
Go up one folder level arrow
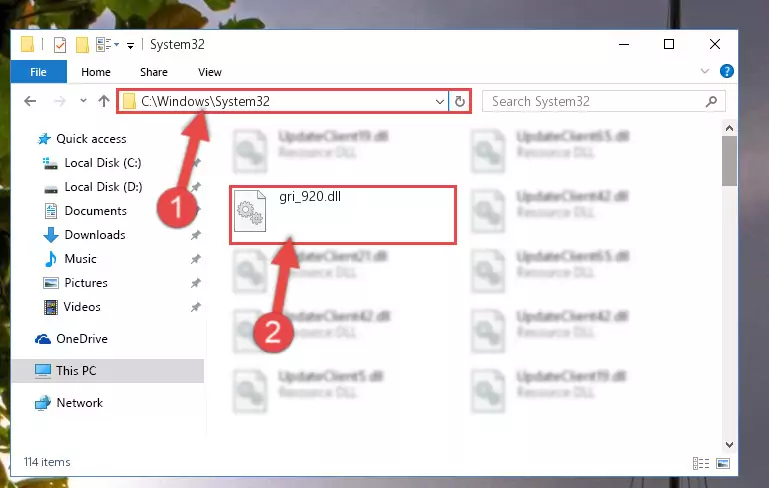(103, 101)
